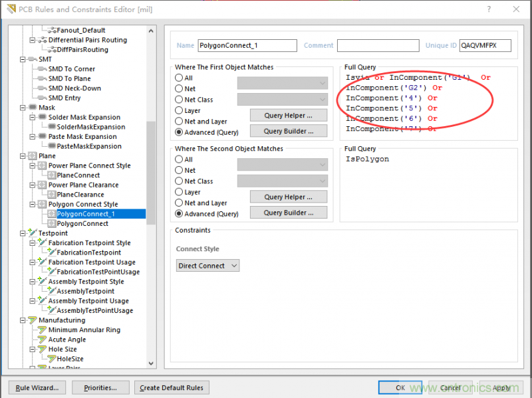The width and height of the screenshot is (532, 398).
Task: Select the PolygonConnect rule in tree
Action: [82, 224]
